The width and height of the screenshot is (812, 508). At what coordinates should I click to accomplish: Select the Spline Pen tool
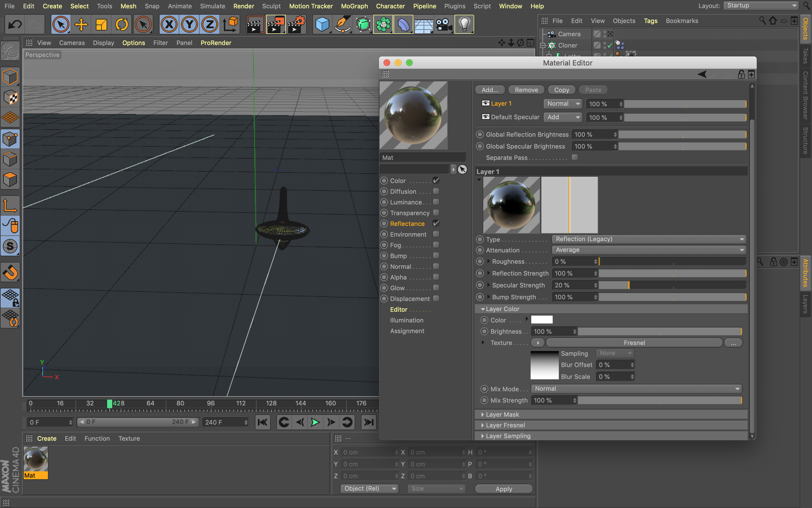tap(343, 25)
